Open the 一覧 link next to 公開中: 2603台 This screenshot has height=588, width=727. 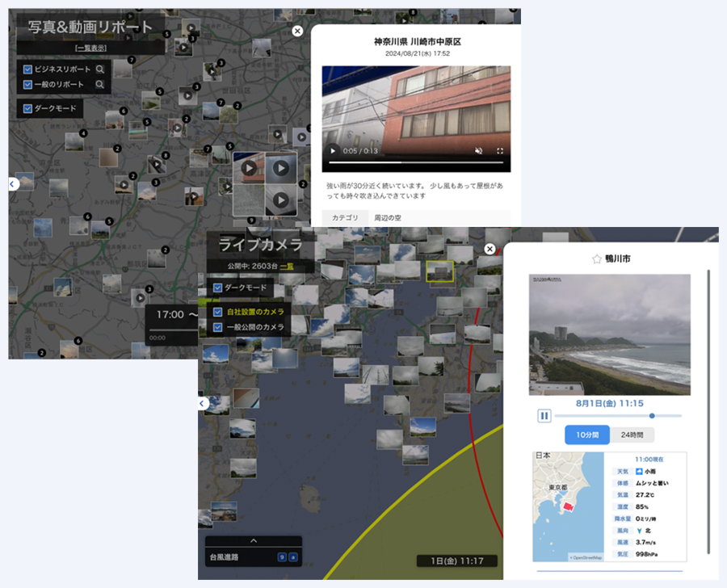[287, 267]
